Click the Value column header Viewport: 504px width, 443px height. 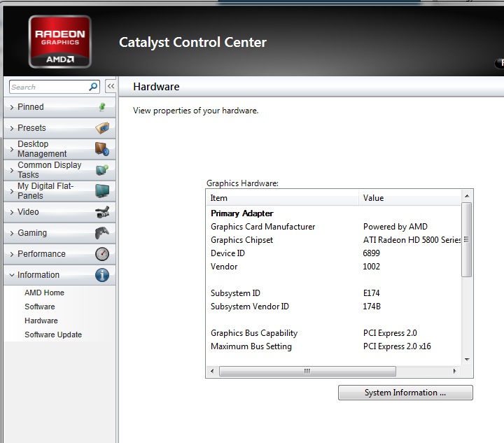[x=409, y=198]
